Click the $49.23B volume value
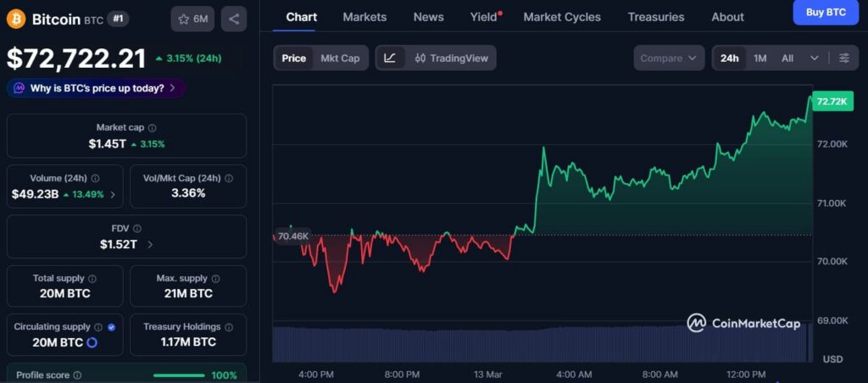 pyautogui.click(x=35, y=194)
